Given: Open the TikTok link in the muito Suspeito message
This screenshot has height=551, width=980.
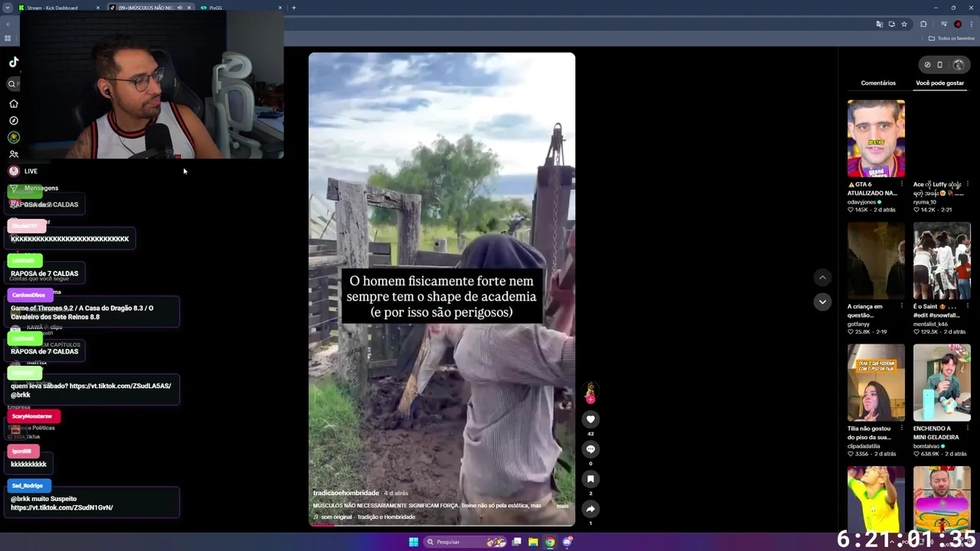Looking at the screenshot, I should pyautogui.click(x=62, y=507).
